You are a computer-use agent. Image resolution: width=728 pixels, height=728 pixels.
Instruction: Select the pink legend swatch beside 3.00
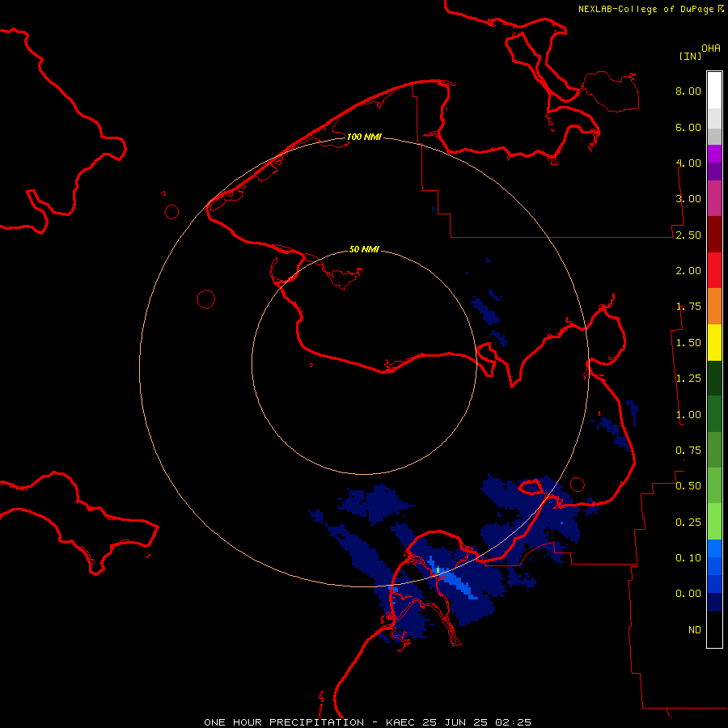coord(714,199)
